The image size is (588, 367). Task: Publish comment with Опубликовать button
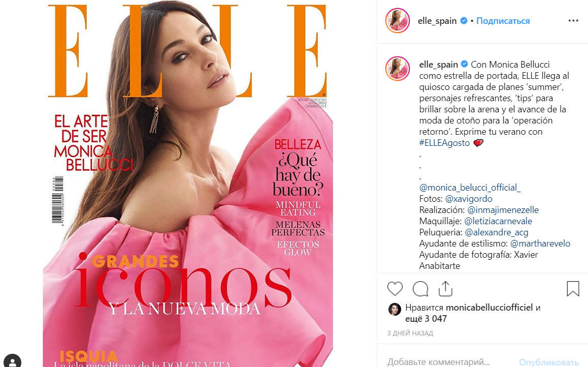click(548, 362)
